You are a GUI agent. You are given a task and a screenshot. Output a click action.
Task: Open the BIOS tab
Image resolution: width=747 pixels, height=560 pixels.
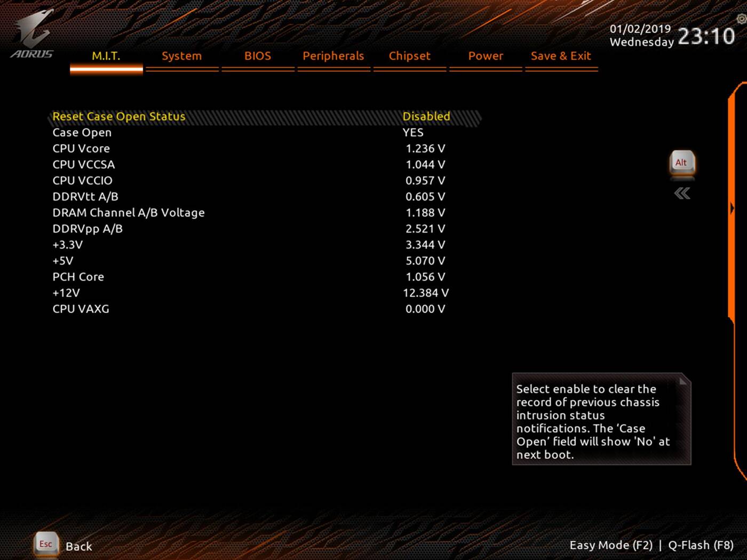tap(258, 55)
